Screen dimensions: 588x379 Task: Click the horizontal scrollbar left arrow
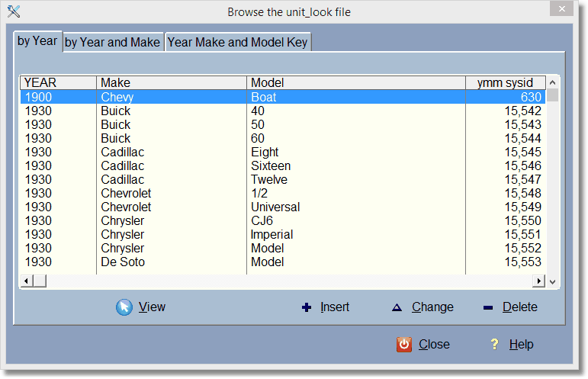(26, 281)
